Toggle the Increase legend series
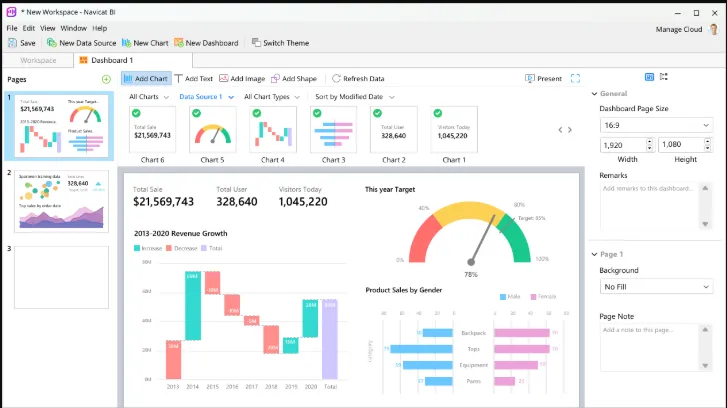Image resolution: width=727 pixels, height=408 pixels. click(148, 249)
